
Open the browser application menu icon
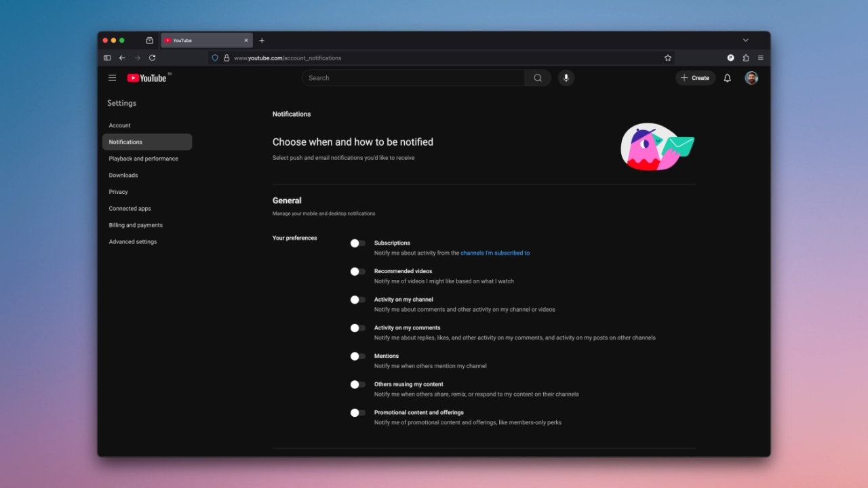(760, 58)
